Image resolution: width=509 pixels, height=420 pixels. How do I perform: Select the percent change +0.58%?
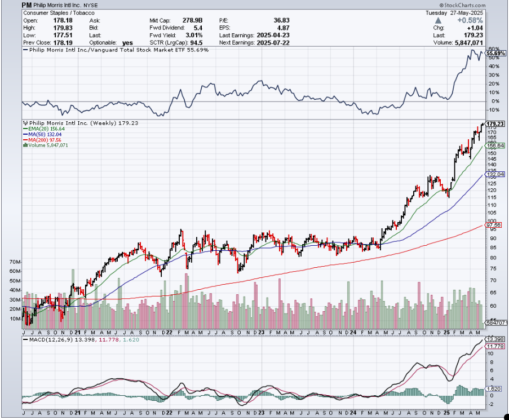(x=470, y=20)
